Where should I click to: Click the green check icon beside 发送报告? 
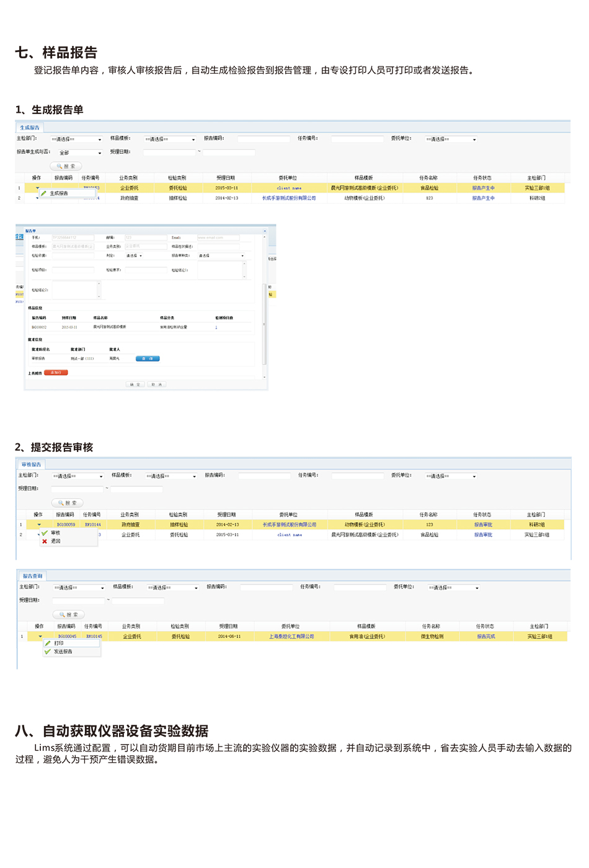(48, 652)
